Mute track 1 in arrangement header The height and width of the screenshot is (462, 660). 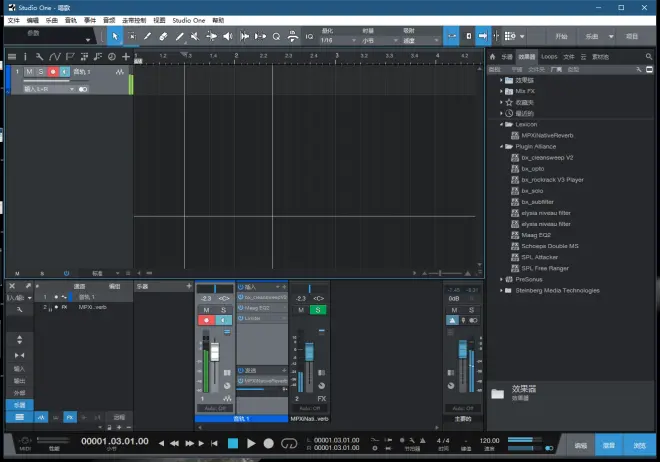[x=29, y=72]
